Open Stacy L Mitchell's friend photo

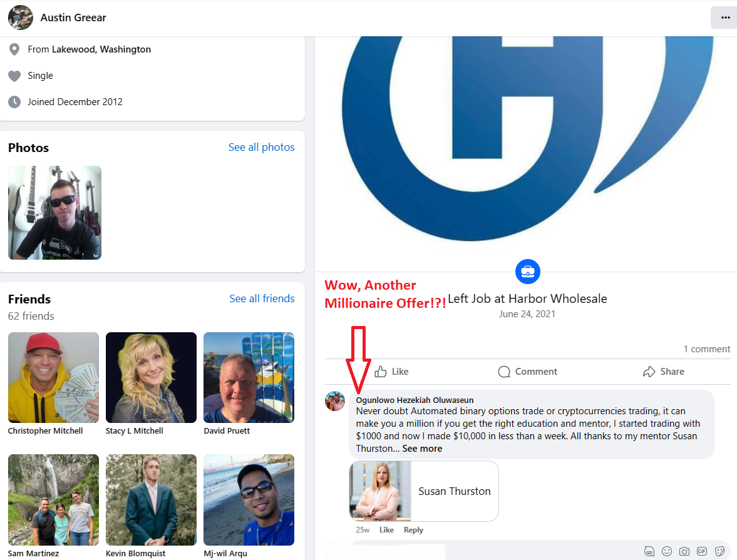click(152, 378)
